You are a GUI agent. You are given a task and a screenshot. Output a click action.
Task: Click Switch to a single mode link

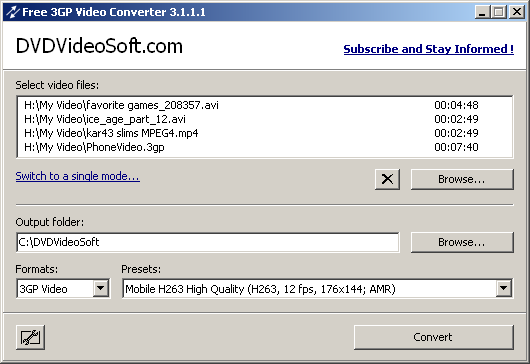point(77,176)
